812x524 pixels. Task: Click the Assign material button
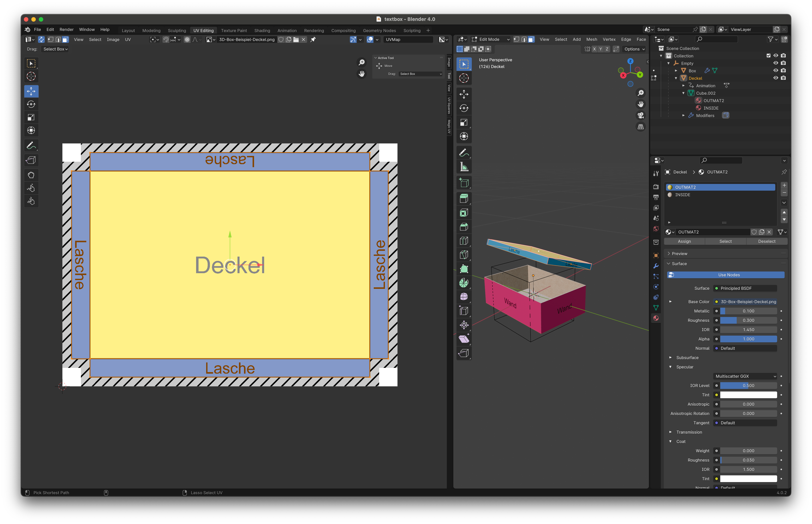coord(684,241)
